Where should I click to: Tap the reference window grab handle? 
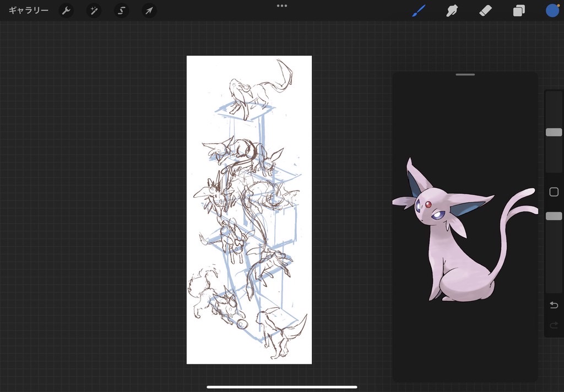(x=465, y=74)
